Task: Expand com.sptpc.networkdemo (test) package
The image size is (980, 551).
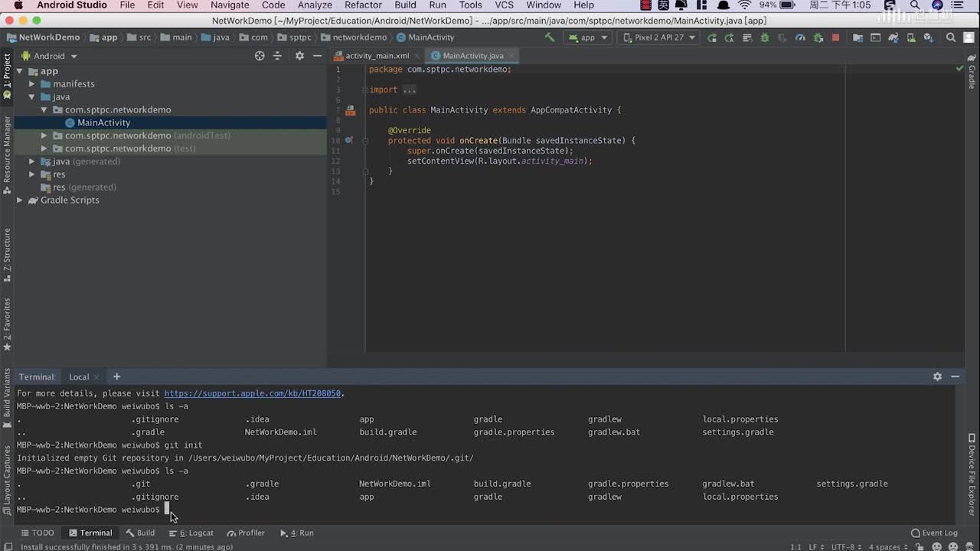Action: coord(44,148)
